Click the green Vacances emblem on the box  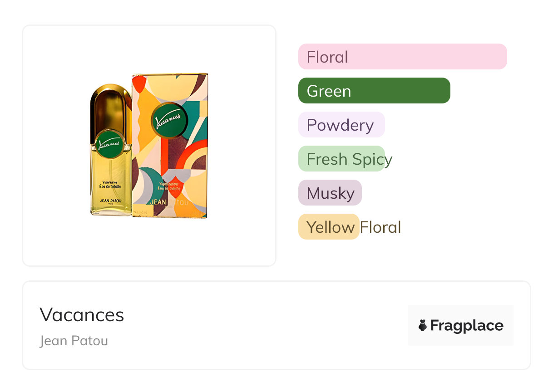[168, 119]
